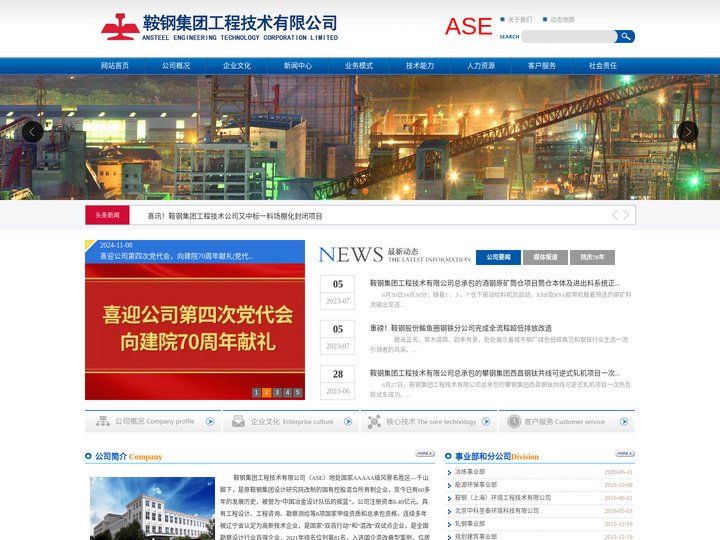The width and height of the screenshot is (720, 540).
Task: Click the organization chart icon for Company profile
Action: click(103, 421)
